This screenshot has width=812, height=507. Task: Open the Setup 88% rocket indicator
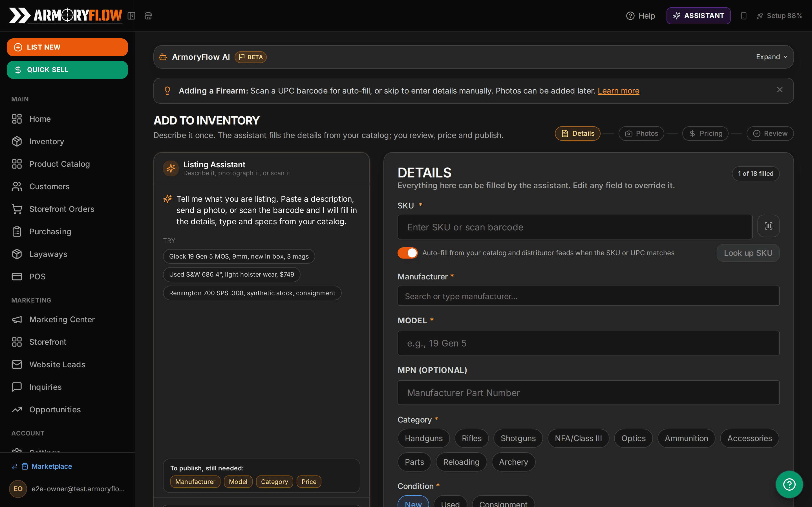tap(780, 16)
